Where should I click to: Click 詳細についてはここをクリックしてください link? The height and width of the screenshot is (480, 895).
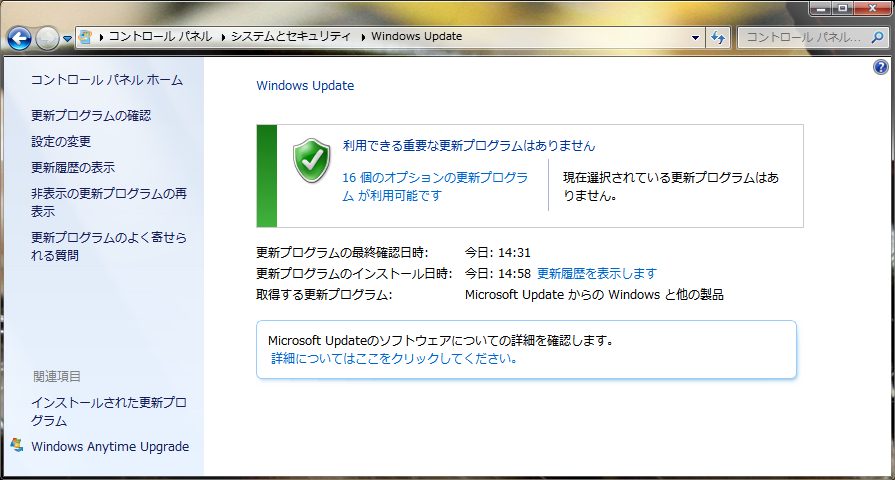click(394, 358)
